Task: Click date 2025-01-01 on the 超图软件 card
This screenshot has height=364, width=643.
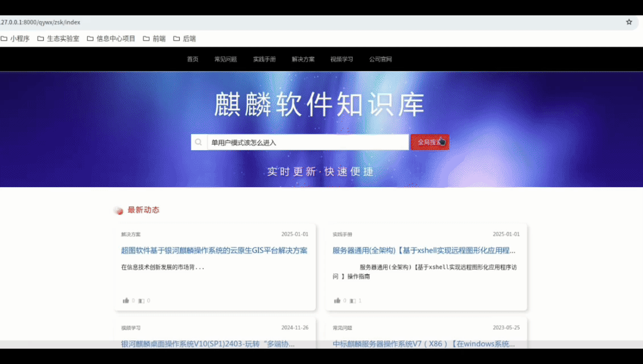Action: [295, 234]
